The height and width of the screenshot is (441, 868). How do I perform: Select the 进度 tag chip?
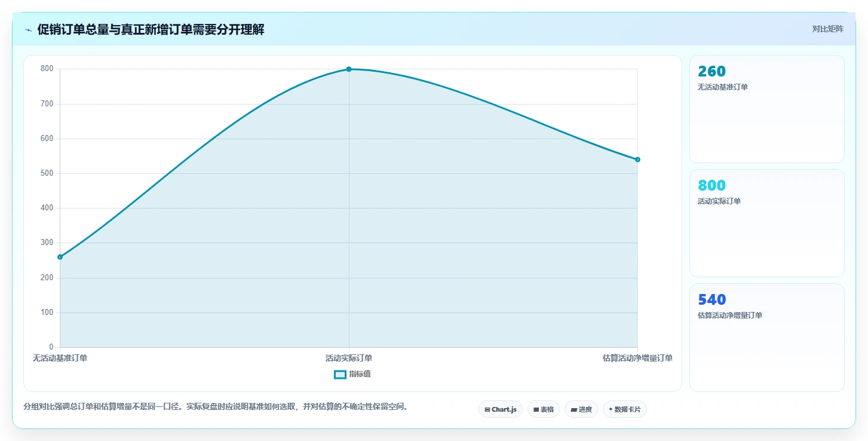point(581,409)
